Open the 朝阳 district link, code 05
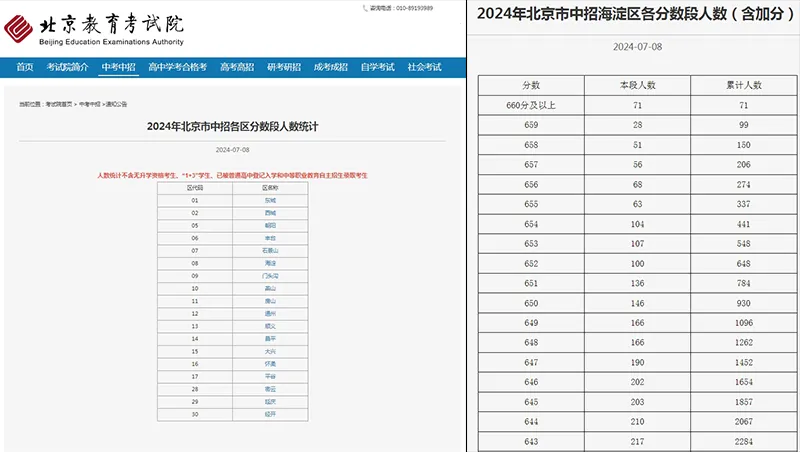Viewport: 800px width, 452px height. pos(270,225)
